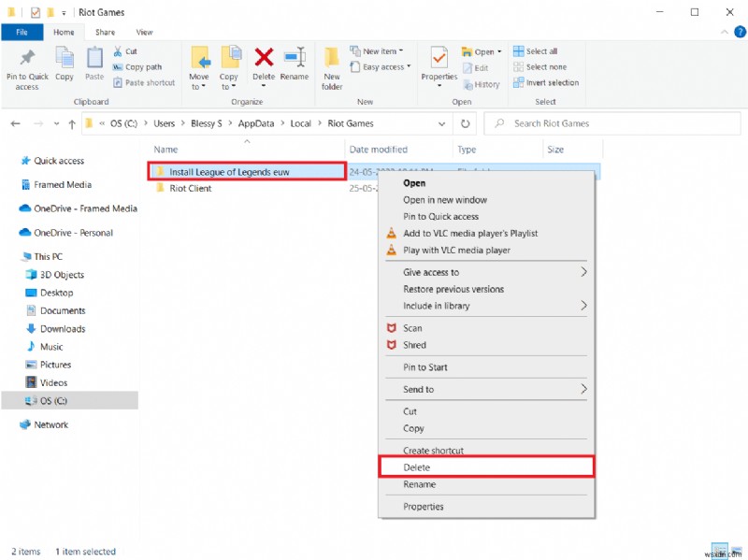This screenshot has height=560, width=748.
Task: Sort by Size column header
Action: coord(555,150)
